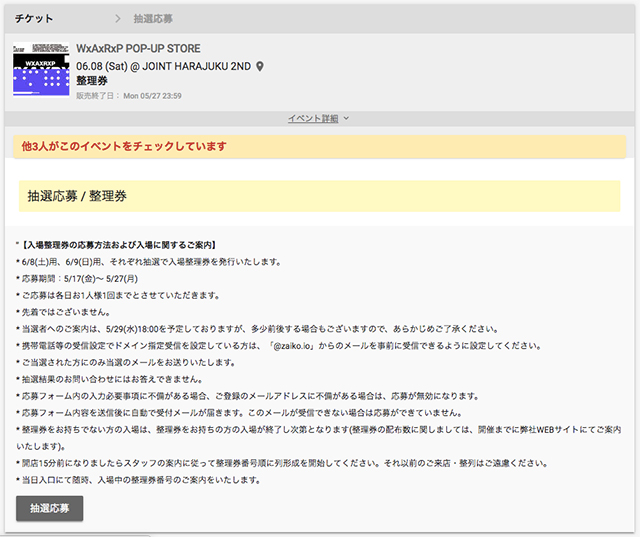The height and width of the screenshot is (537, 640).
Task: Click the WxAxRxP POP-UP STORE title
Action: click(x=139, y=49)
